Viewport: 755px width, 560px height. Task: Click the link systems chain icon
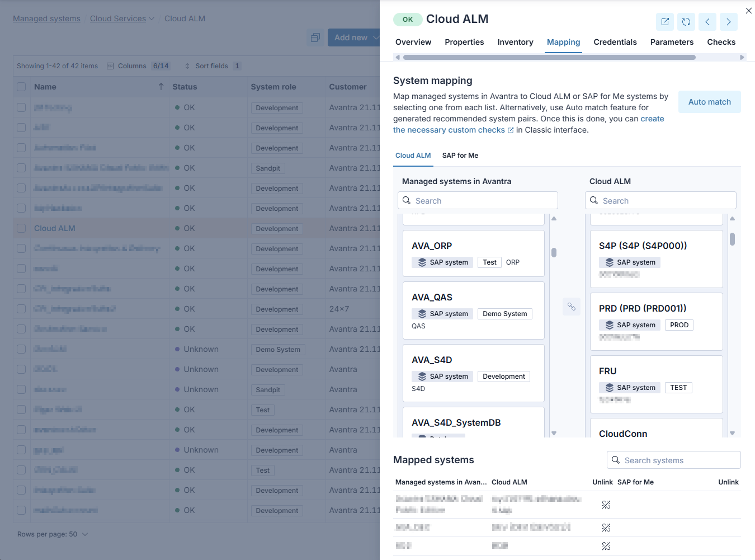[572, 307]
